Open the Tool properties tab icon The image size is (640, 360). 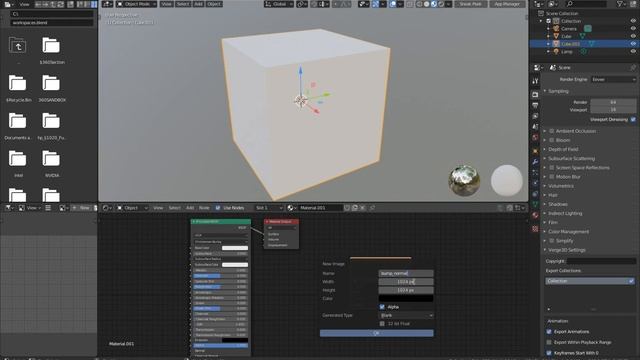[535, 81]
